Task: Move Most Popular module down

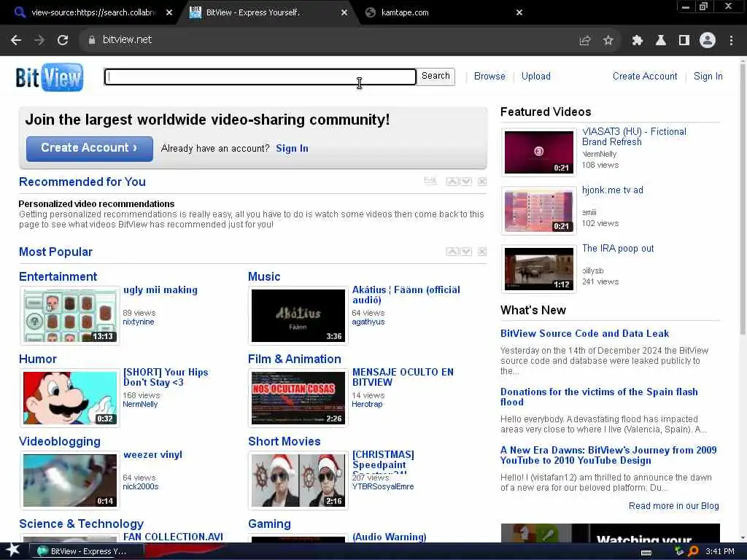Action: tap(466, 252)
